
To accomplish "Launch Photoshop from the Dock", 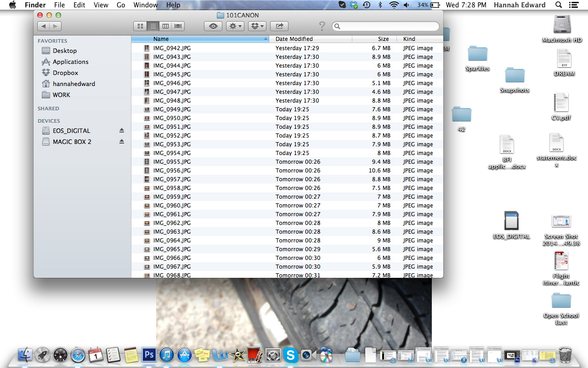I will (149, 355).
